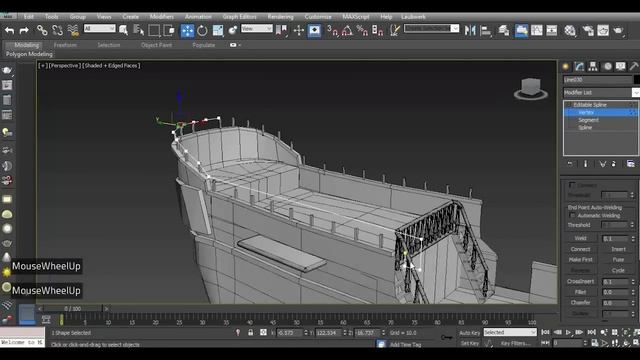Open the Curve Editor icon
The width and height of the screenshot is (640, 360).
click(537, 30)
